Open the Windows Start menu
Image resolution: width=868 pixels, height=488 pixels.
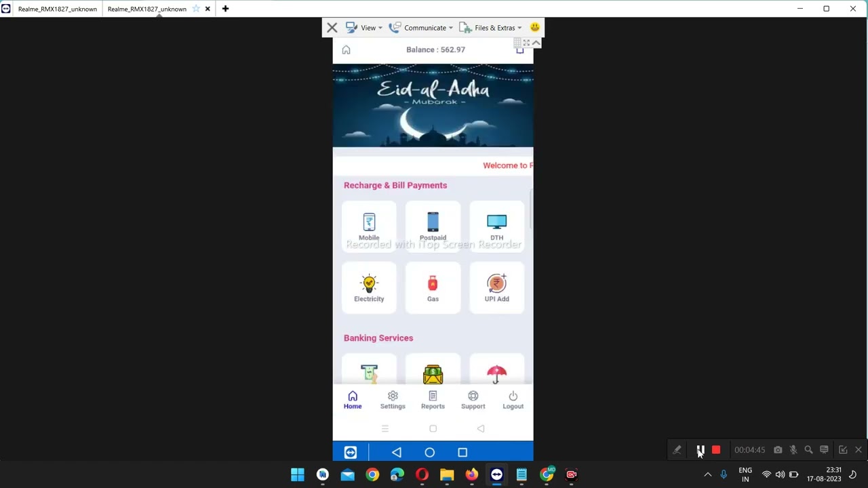point(298,474)
